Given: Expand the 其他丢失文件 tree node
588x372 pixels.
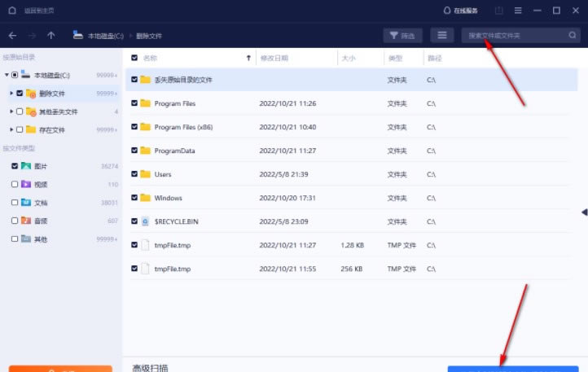Looking at the screenshot, I should click(x=11, y=112).
